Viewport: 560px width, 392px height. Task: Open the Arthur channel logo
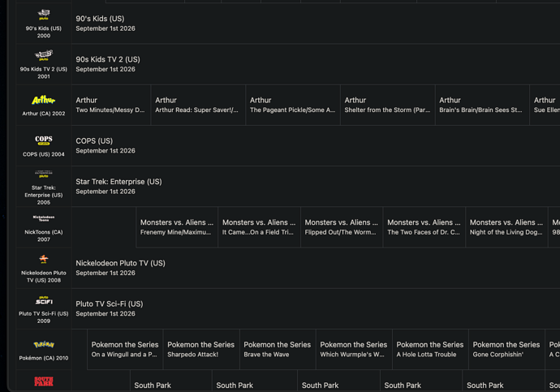44,100
